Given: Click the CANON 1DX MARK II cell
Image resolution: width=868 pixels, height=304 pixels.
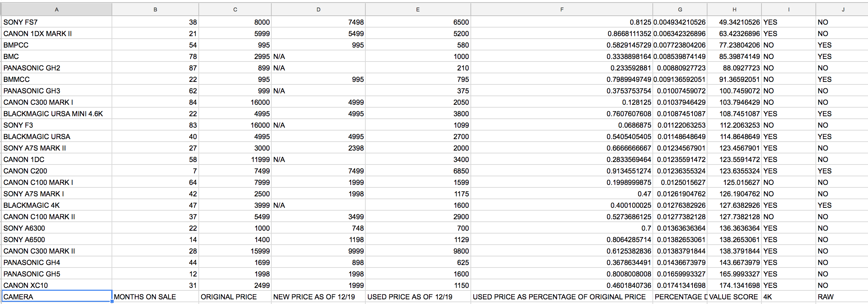Looking at the screenshot, I should [56, 34].
